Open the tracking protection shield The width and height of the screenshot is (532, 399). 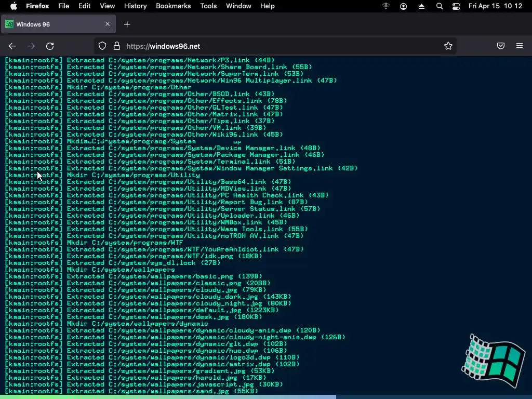click(x=102, y=46)
